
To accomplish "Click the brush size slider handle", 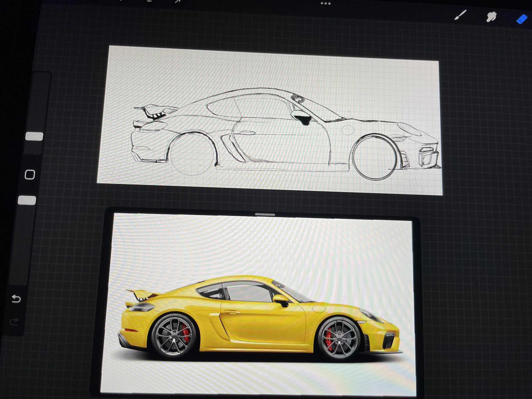I will coord(34,136).
